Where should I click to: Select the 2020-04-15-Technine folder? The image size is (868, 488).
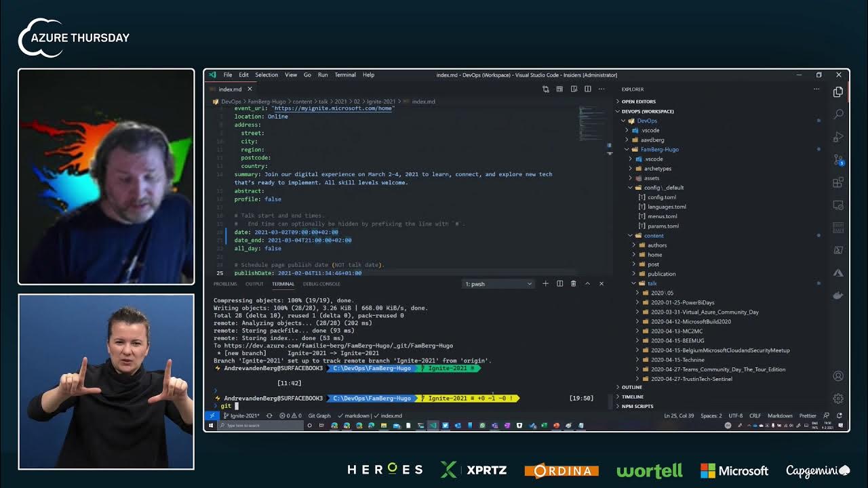[677, 360]
